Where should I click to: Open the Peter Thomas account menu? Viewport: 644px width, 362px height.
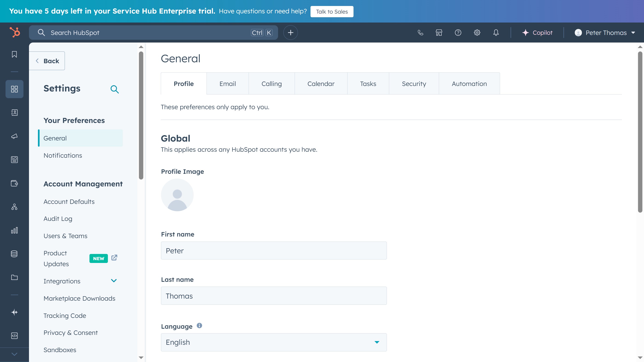tap(605, 32)
